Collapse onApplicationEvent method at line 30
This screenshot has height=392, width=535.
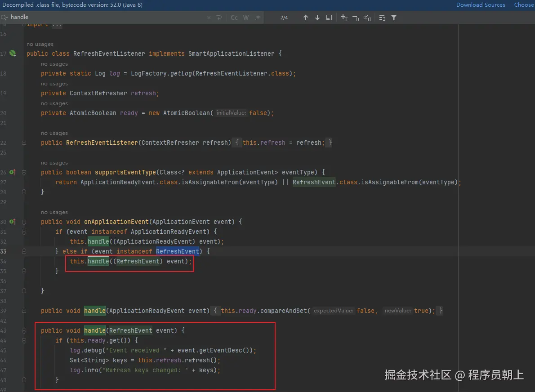tap(24, 222)
